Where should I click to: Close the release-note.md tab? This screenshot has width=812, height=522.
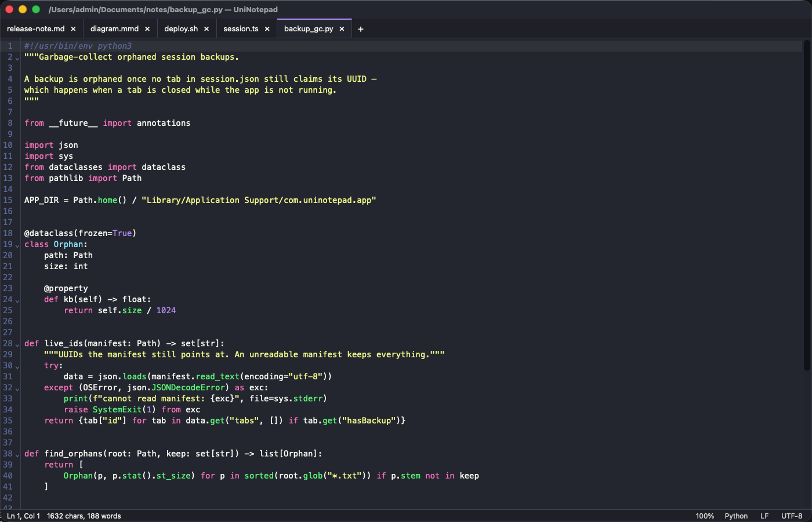click(x=73, y=29)
